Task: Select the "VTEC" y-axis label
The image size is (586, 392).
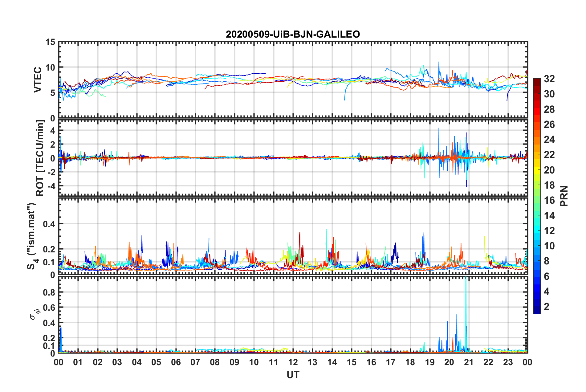Action: point(38,80)
